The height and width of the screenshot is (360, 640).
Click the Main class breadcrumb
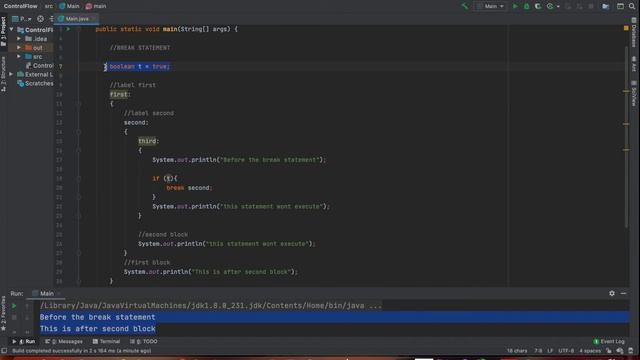69,6
